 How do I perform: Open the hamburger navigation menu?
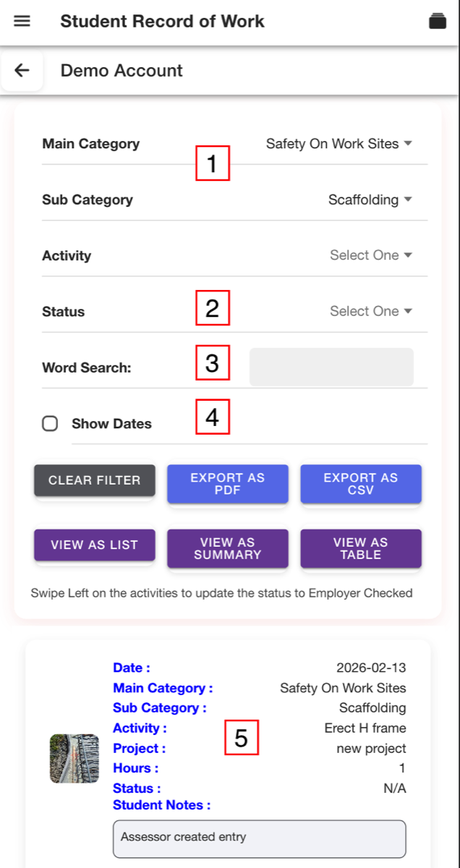pos(22,21)
